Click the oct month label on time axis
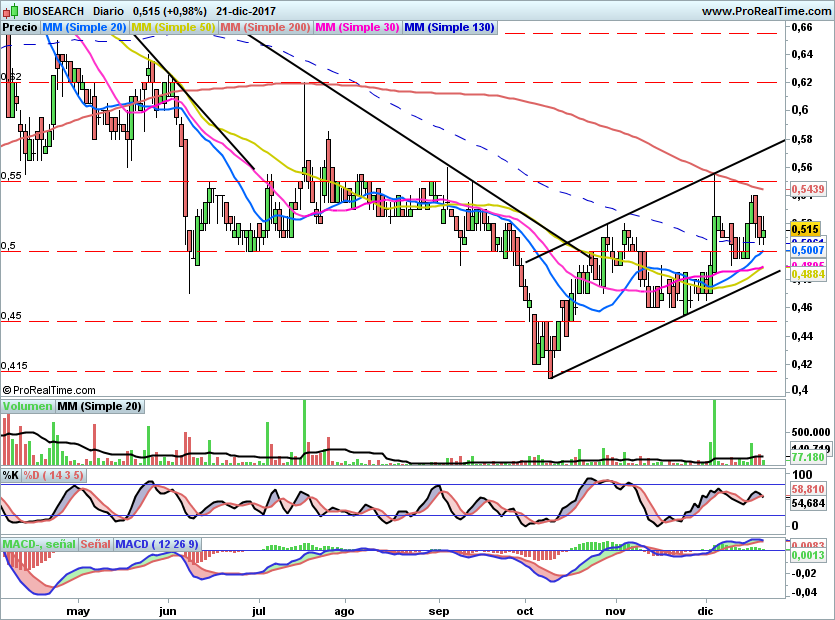 click(525, 610)
